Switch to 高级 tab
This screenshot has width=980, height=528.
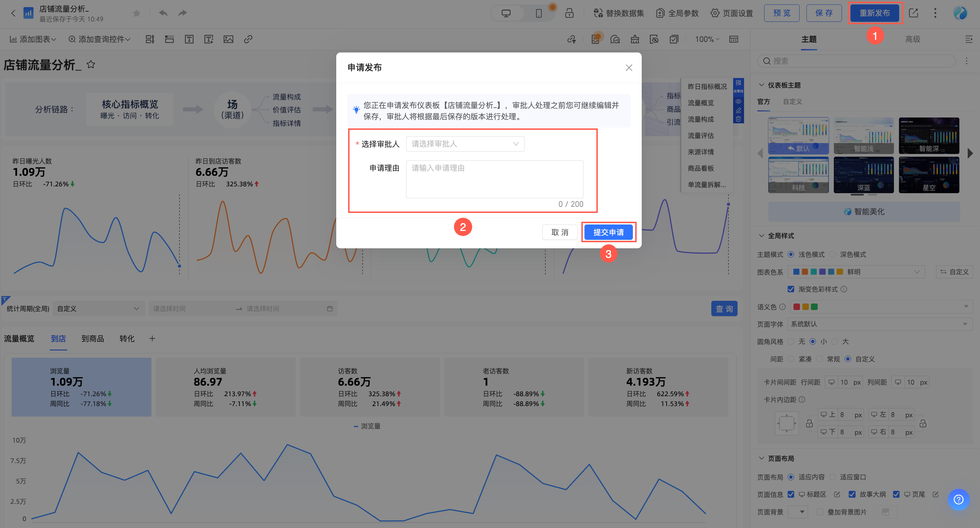click(912, 39)
